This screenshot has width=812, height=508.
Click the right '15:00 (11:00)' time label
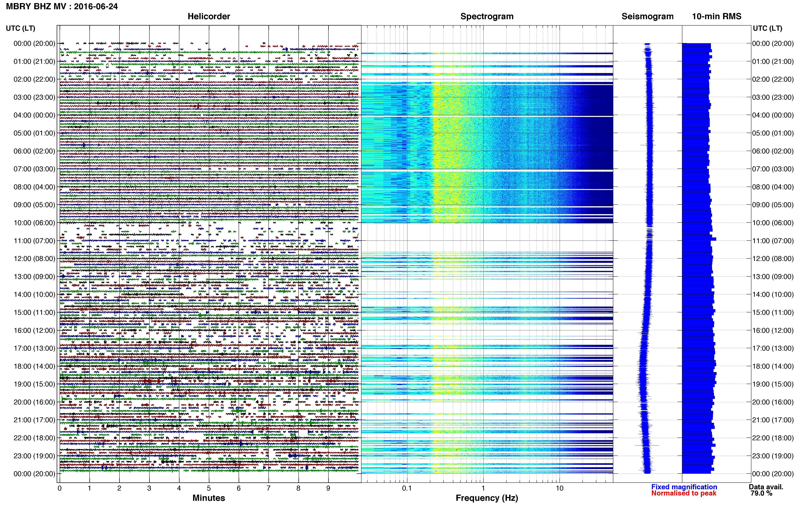[773, 312]
